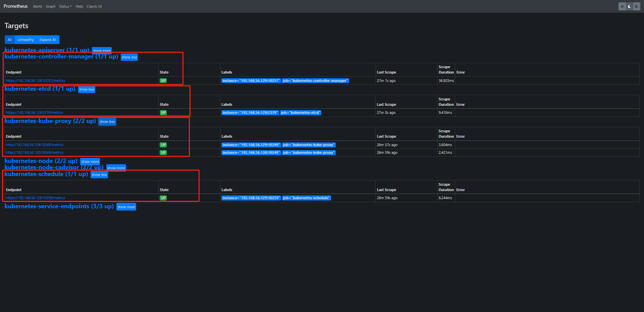Open the 192.168.56.129:10257 metrics endpoint
Viewport: 644px width, 312px height.
(36, 81)
